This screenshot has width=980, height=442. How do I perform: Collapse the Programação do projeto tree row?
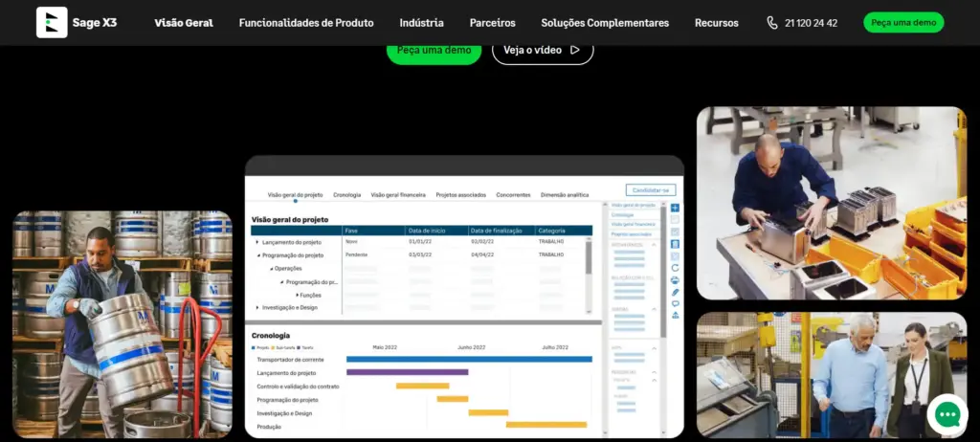[258, 255]
